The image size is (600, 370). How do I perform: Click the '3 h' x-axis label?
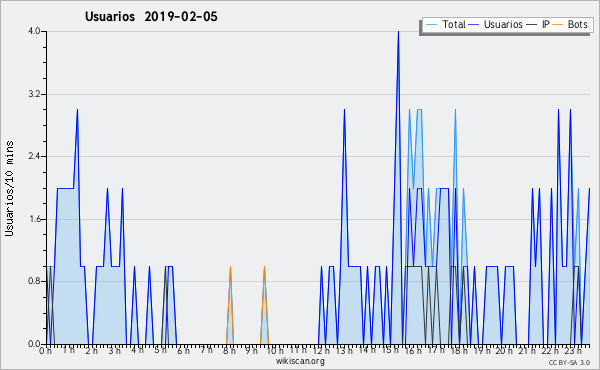pyautogui.click(x=114, y=350)
